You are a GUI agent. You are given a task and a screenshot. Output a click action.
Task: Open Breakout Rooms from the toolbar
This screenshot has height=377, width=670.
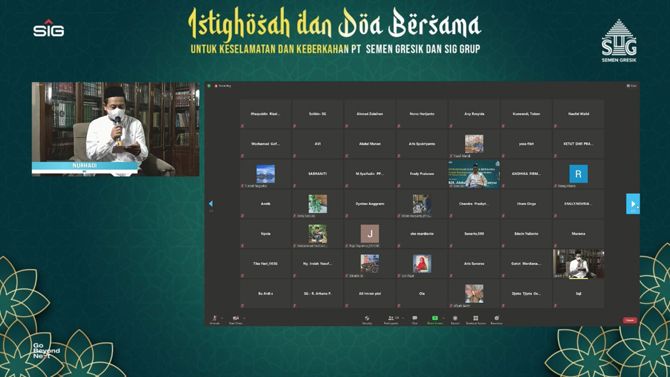coord(476,320)
